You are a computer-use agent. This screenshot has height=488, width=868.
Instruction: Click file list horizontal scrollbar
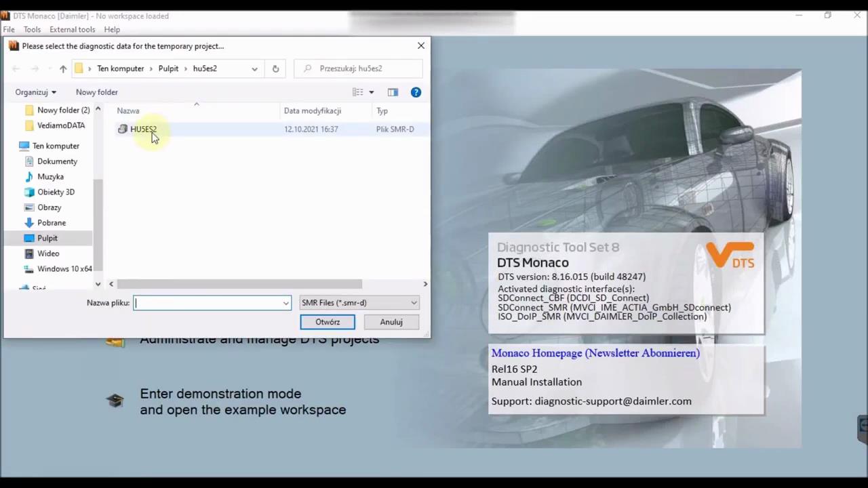tap(239, 284)
